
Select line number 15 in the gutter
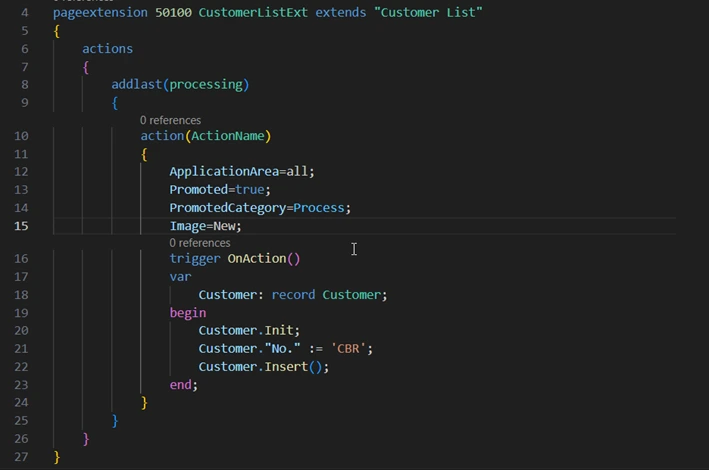21,226
